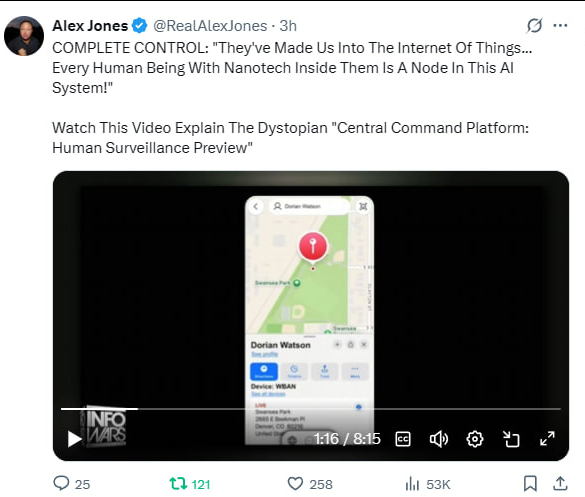Share the post via upload arrow icon
This screenshot has height=497, width=585.
tap(560, 483)
